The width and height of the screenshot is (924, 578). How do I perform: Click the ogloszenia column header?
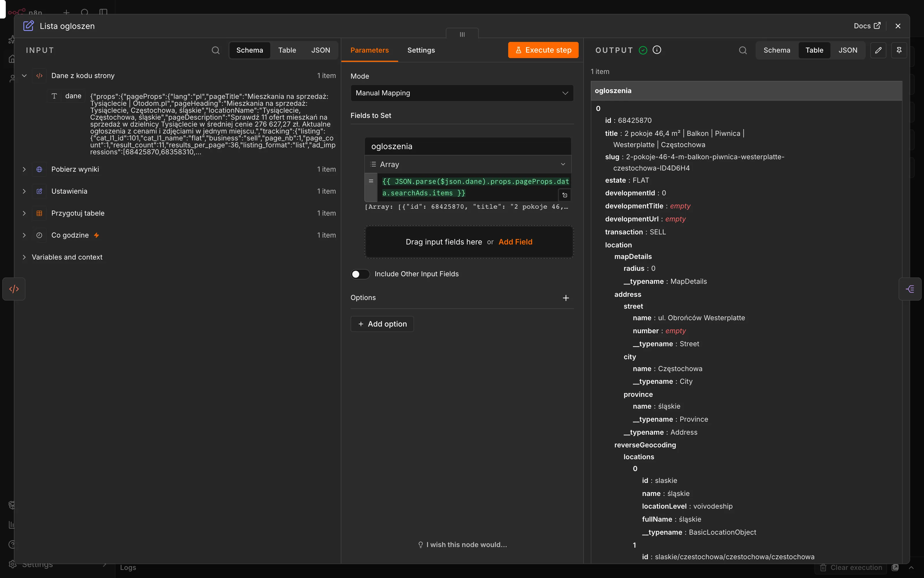click(x=746, y=90)
